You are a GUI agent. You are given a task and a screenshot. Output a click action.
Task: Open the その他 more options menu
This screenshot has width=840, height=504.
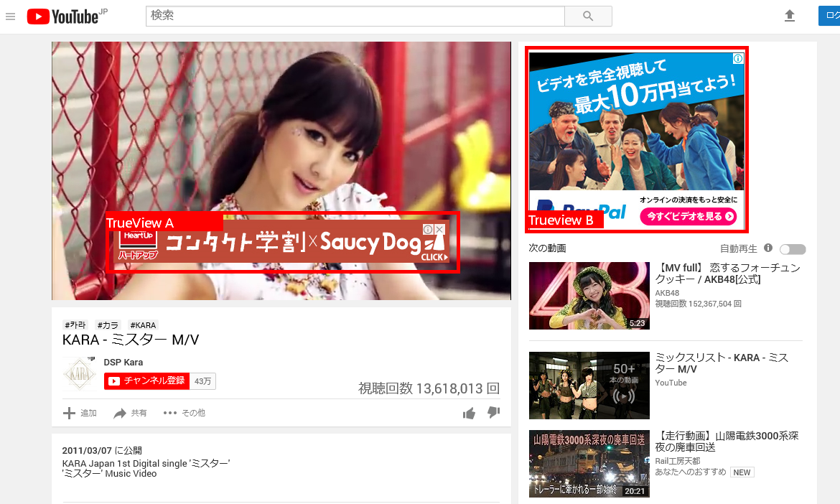click(x=185, y=413)
